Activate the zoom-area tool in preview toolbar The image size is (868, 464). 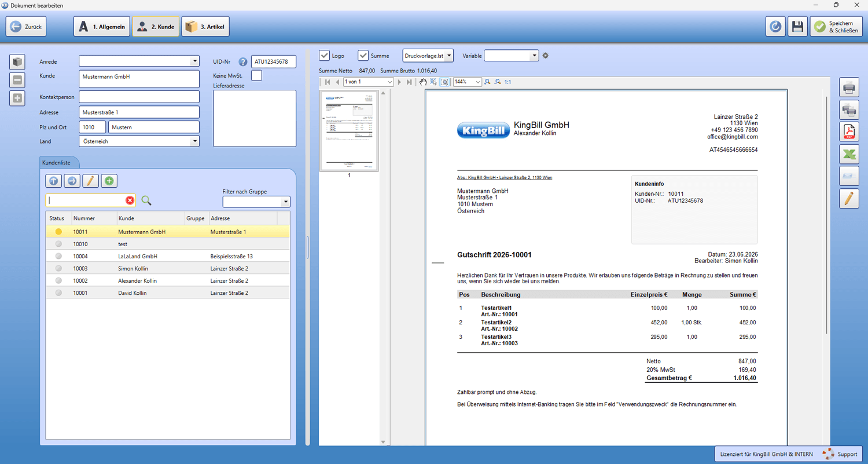tap(444, 82)
